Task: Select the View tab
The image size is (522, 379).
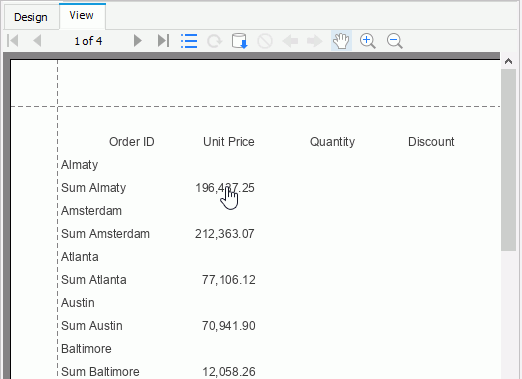Action: (x=82, y=16)
